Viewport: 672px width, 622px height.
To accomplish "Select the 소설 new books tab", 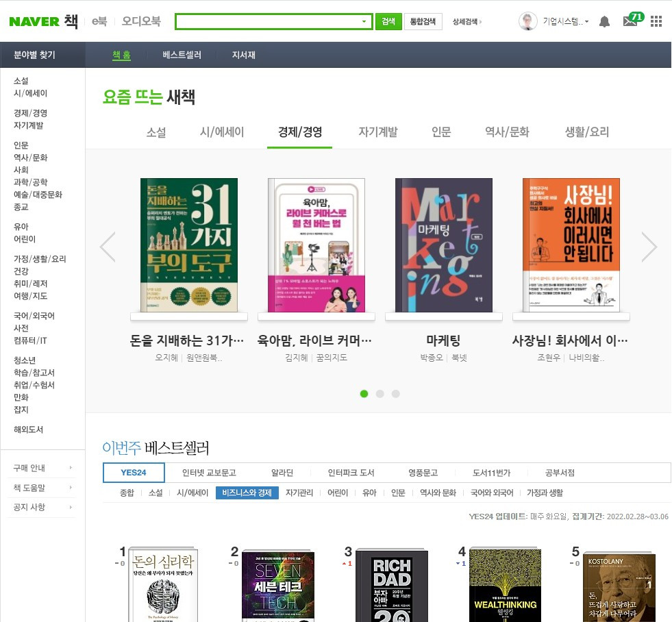I will pos(156,132).
